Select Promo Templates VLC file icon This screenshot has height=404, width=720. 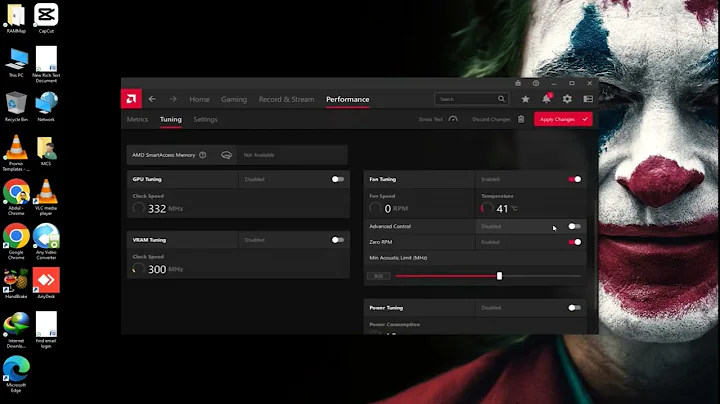[16, 153]
